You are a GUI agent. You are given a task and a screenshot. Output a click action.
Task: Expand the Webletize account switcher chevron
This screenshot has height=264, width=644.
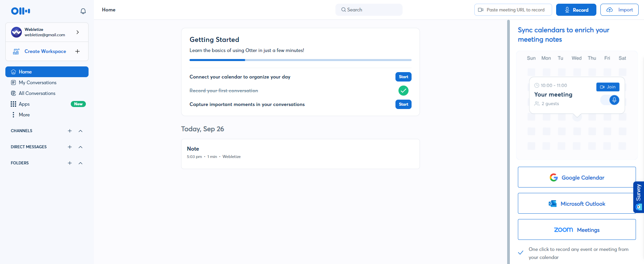point(78,32)
